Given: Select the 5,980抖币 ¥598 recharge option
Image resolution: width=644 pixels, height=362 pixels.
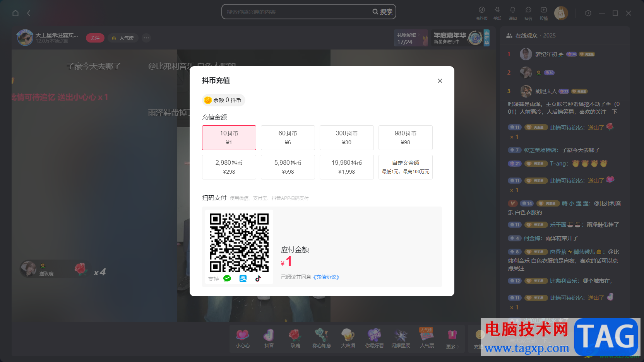Looking at the screenshot, I should click(288, 167).
